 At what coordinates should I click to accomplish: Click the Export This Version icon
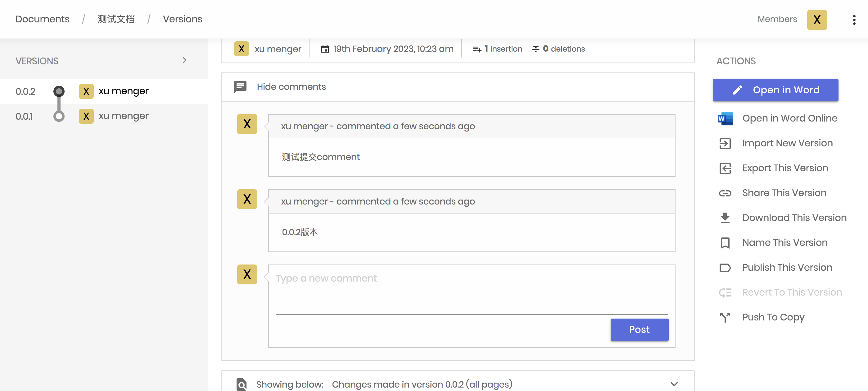pyautogui.click(x=725, y=168)
